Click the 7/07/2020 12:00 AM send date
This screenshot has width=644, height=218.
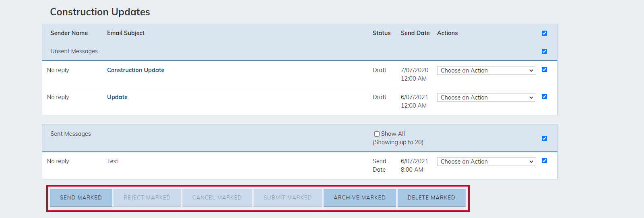(x=415, y=74)
